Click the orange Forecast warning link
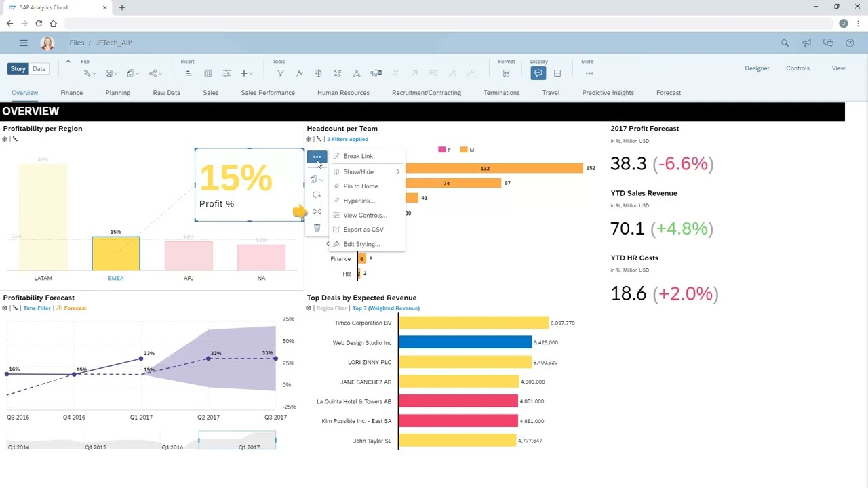Image resolution: width=868 pixels, height=488 pixels. (72, 308)
